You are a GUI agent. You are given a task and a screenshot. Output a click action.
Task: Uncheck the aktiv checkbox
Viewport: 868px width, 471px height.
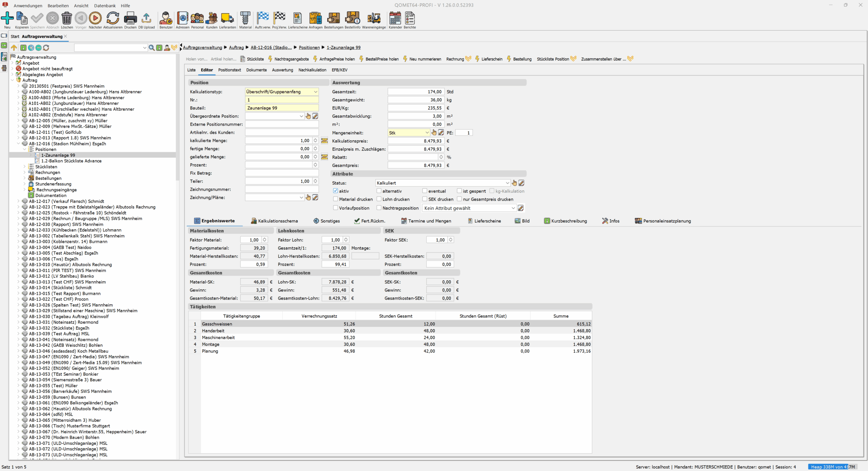pos(335,191)
